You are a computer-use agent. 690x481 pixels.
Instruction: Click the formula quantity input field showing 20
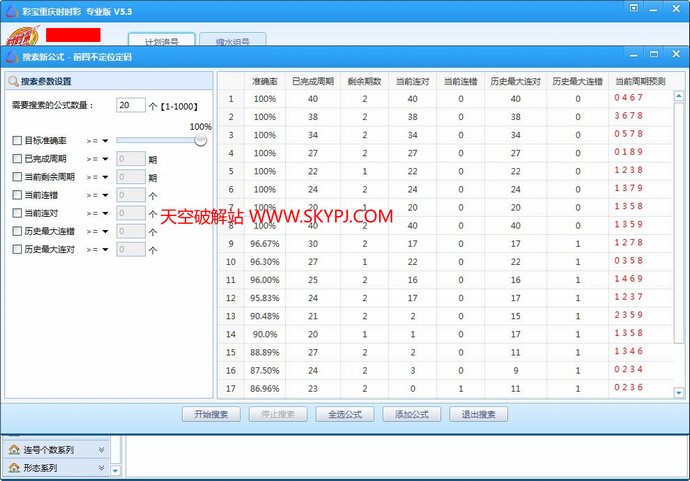click(x=130, y=105)
